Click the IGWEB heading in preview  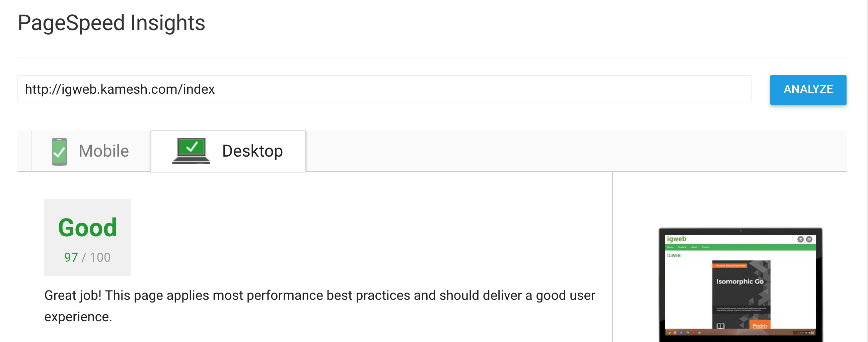(x=673, y=255)
